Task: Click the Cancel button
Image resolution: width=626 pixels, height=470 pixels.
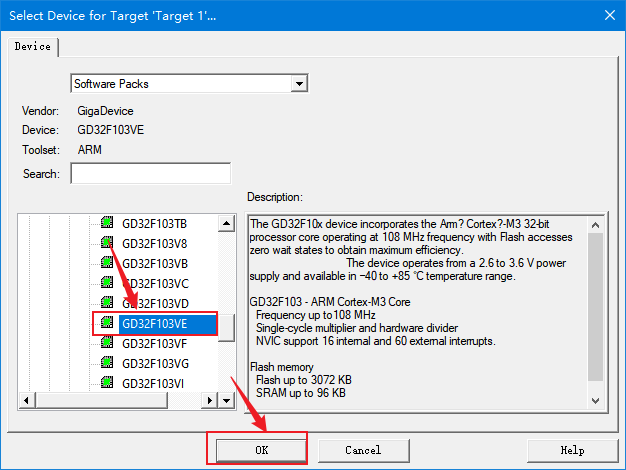Action: tap(363, 450)
